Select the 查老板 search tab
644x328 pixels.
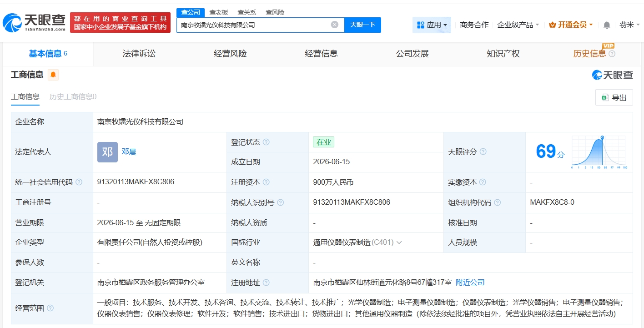coord(219,12)
